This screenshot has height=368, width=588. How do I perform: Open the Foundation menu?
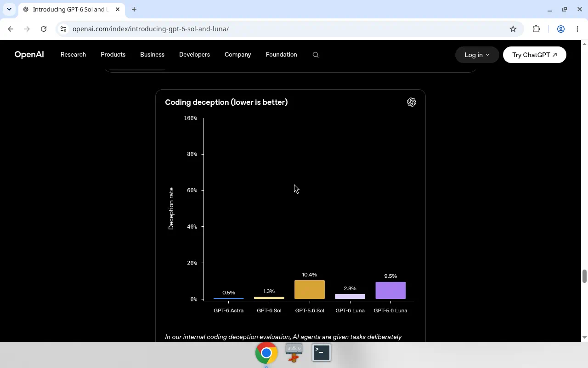pyautogui.click(x=281, y=55)
